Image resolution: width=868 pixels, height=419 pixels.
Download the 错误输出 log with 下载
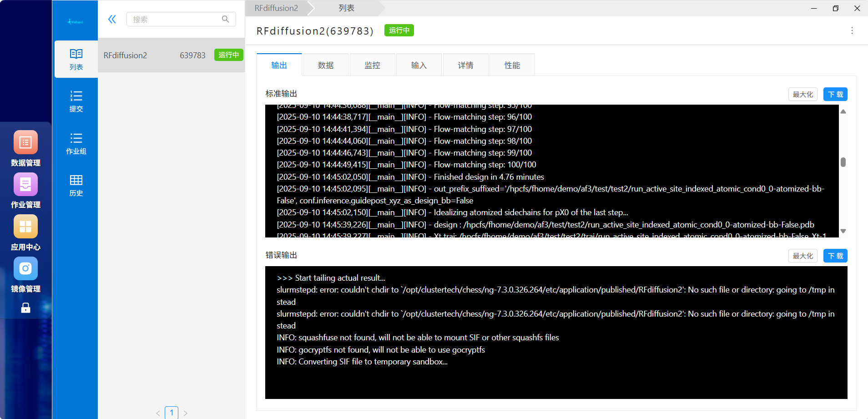(835, 256)
